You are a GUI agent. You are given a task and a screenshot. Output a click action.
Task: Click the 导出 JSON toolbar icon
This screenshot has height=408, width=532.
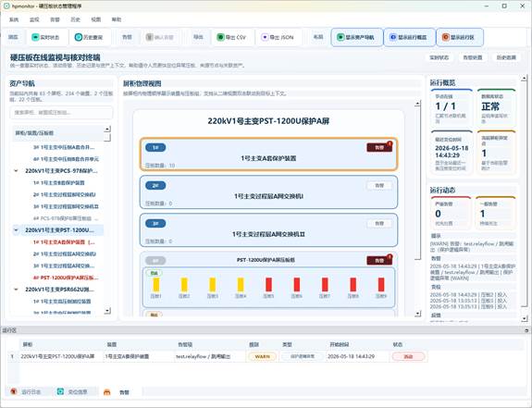(265, 37)
